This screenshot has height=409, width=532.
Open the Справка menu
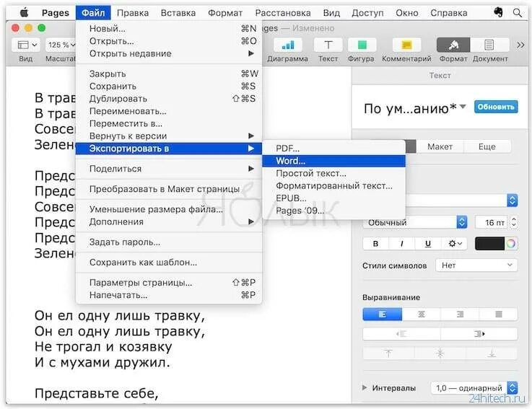click(x=448, y=13)
